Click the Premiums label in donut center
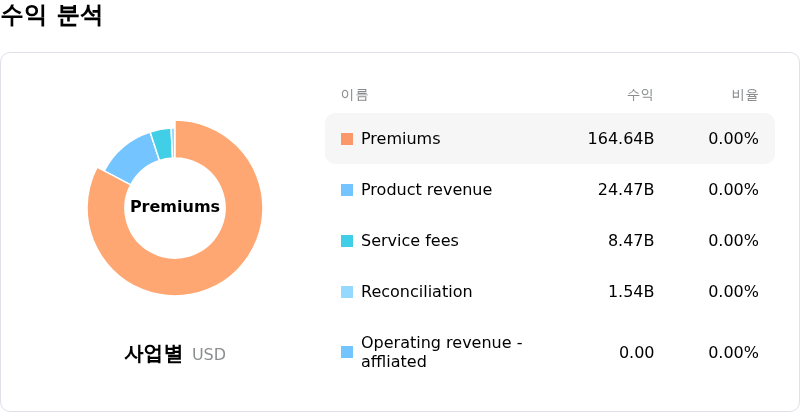800x412 pixels. point(175,207)
